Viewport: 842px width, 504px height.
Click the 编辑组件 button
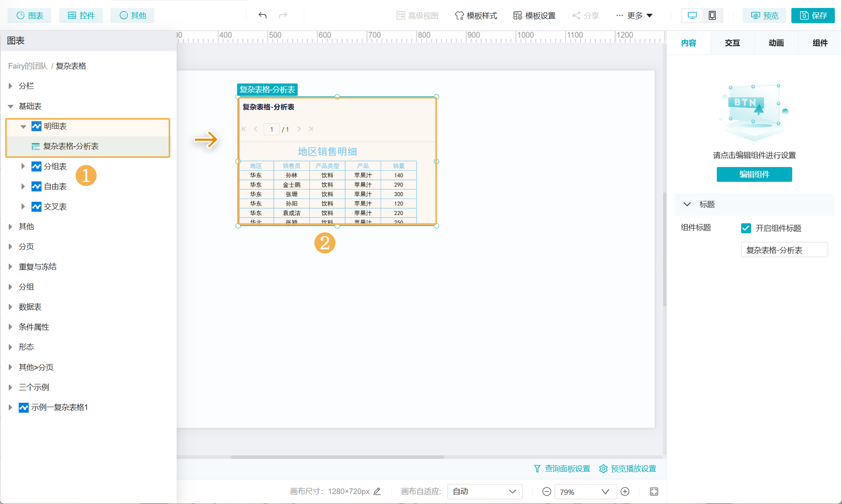pos(754,174)
